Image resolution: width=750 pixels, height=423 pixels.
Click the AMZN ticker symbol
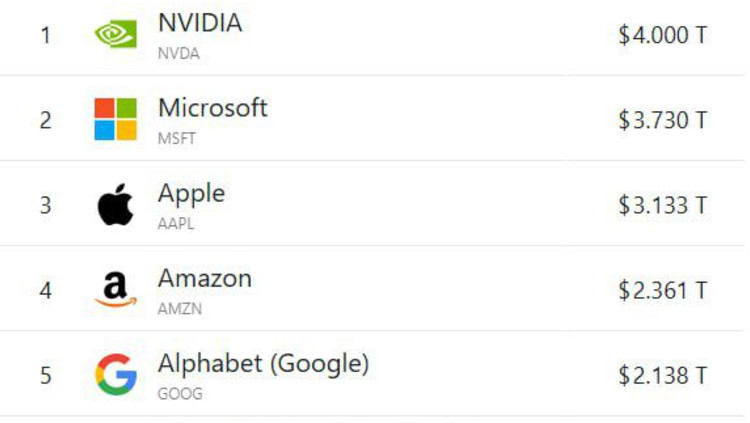coord(179,309)
